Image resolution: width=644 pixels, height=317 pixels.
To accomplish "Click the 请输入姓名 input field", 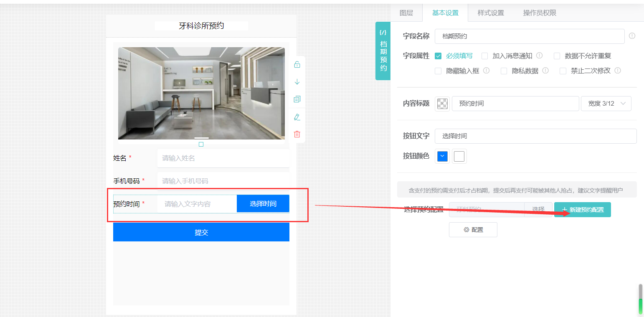I will (223, 158).
